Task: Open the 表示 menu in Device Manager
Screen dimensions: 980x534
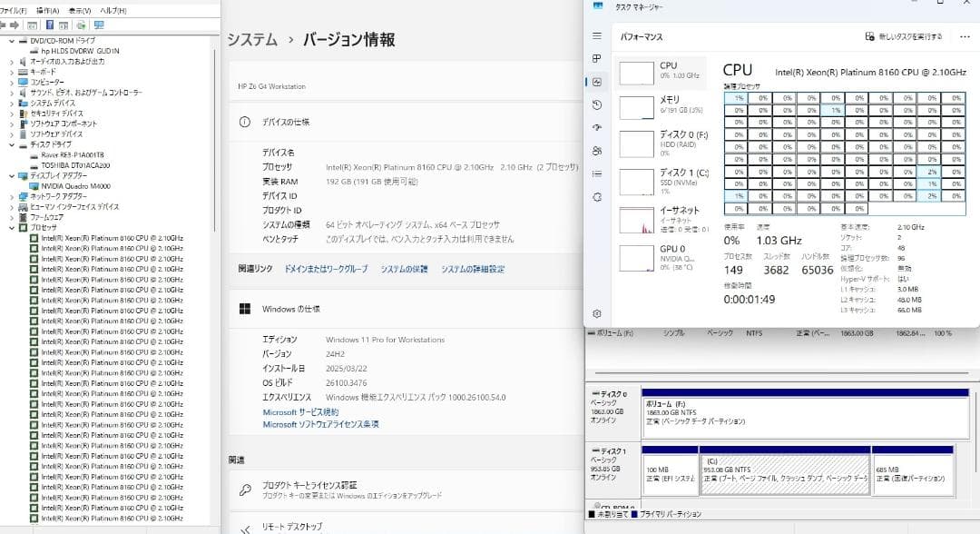Action: (80, 9)
